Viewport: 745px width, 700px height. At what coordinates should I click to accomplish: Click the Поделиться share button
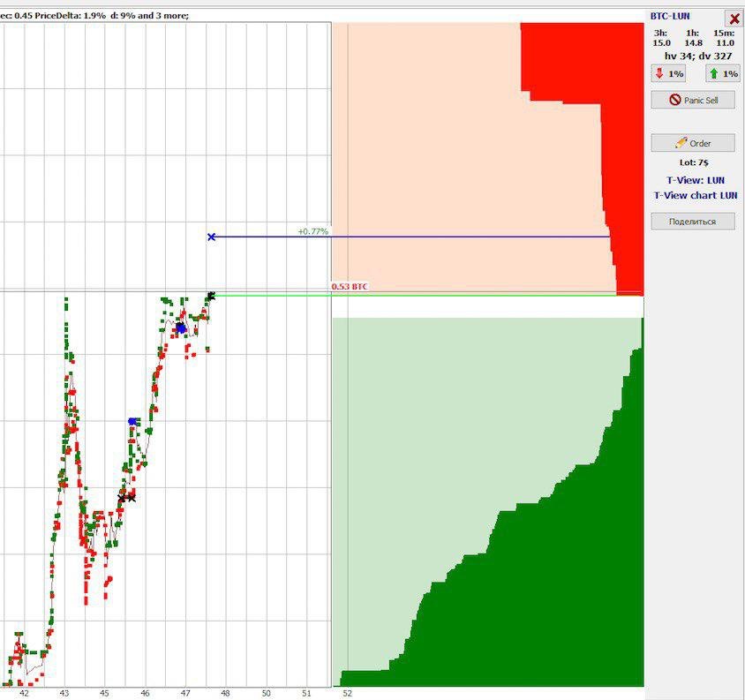(x=692, y=222)
